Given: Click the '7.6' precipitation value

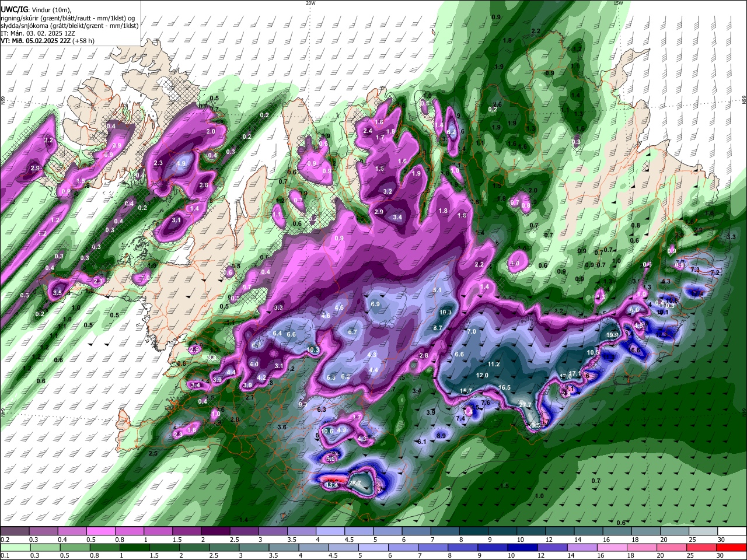Looking at the screenshot, I should 485,402.
